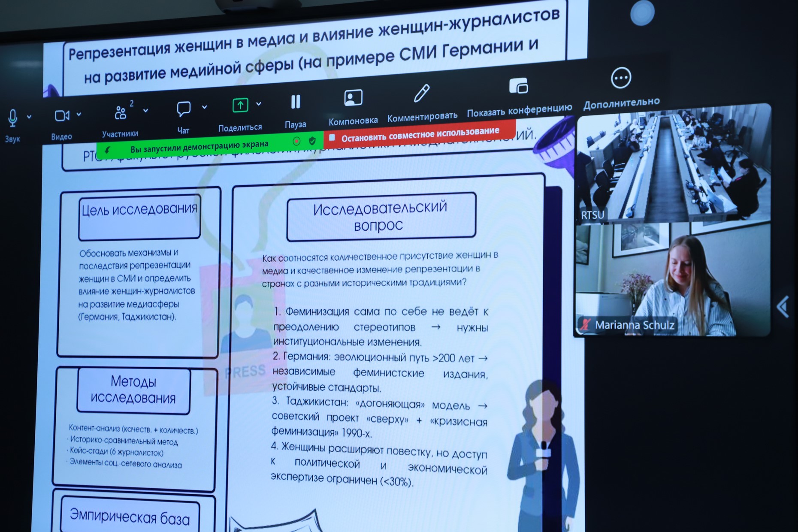
Task: Open the chevron next to Чат
Action: coord(205,107)
